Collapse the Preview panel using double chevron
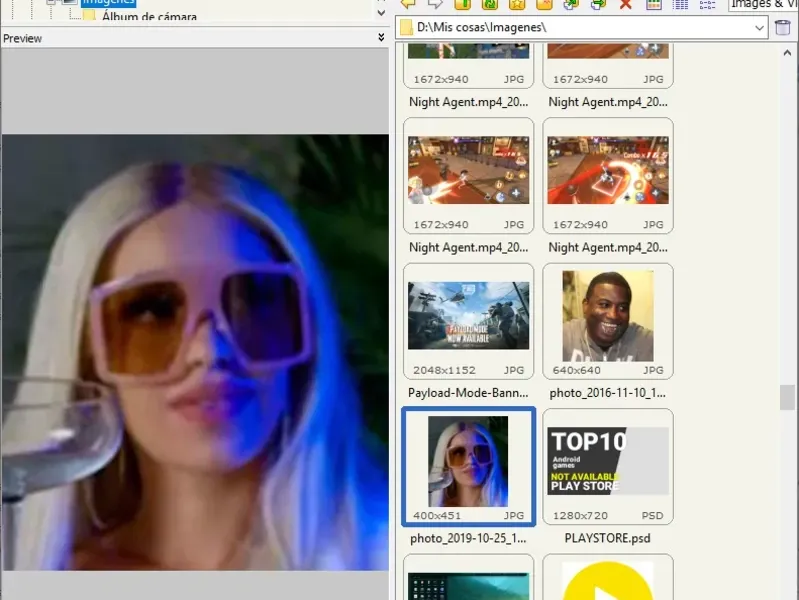The height and width of the screenshot is (600, 799). pyautogui.click(x=381, y=38)
